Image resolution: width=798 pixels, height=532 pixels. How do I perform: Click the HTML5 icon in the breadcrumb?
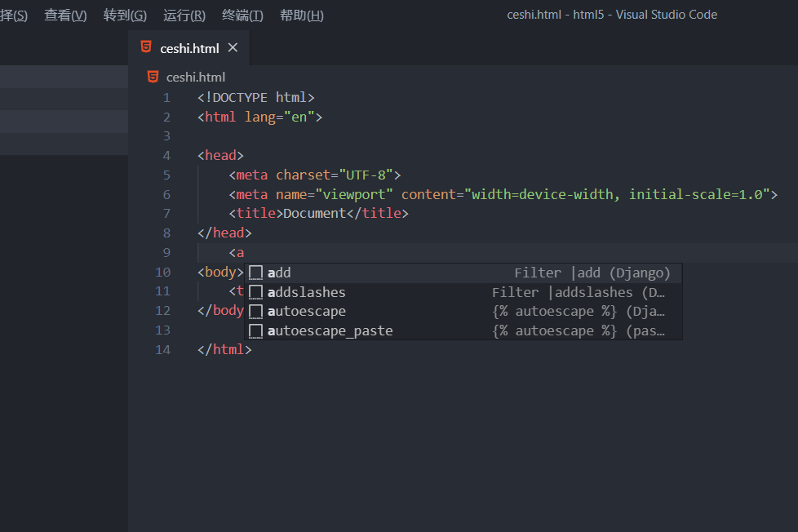tap(153, 77)
